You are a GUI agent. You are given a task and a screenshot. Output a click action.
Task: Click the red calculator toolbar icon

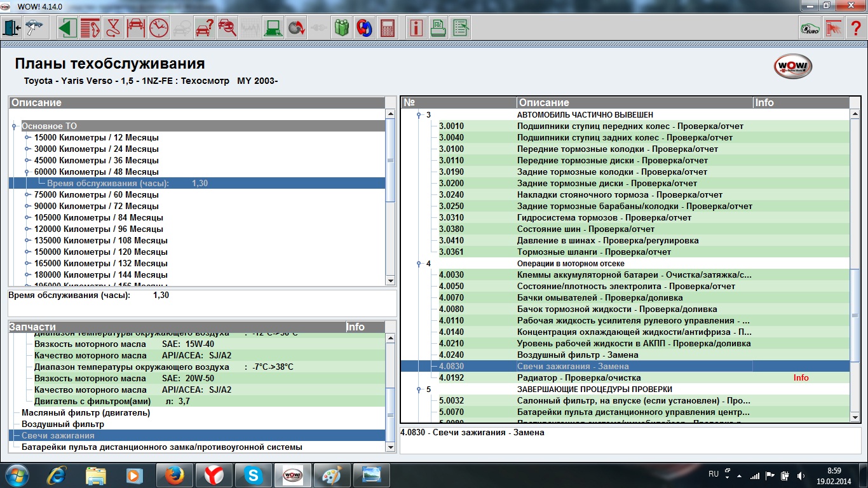[x=386, y=28]
